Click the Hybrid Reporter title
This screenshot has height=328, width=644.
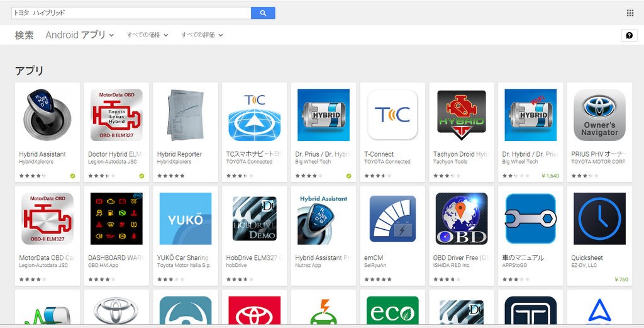tap(179, 154)
